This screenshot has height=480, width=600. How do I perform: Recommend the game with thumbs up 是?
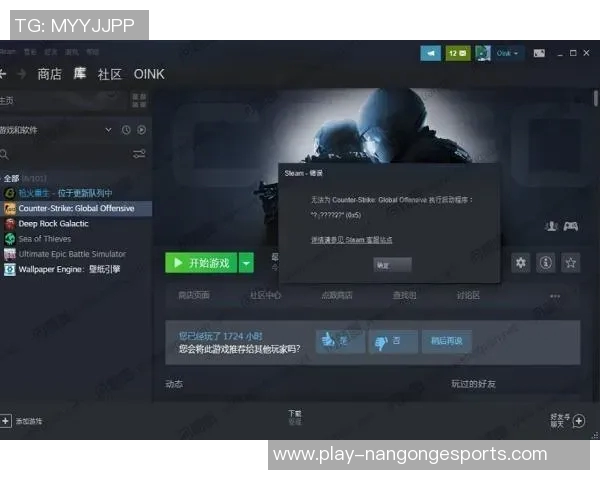pos(340,341)
